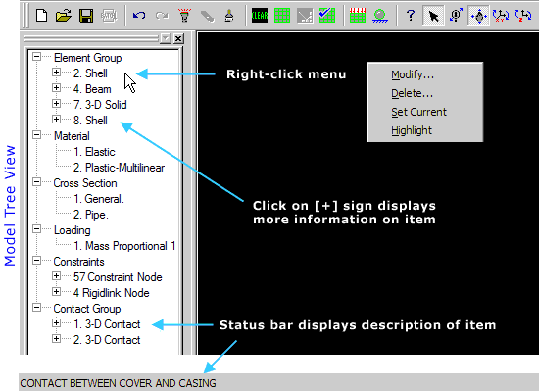539x392 pixels.
Task: Open help with the question mark icon
Action: tap(410, 16)
